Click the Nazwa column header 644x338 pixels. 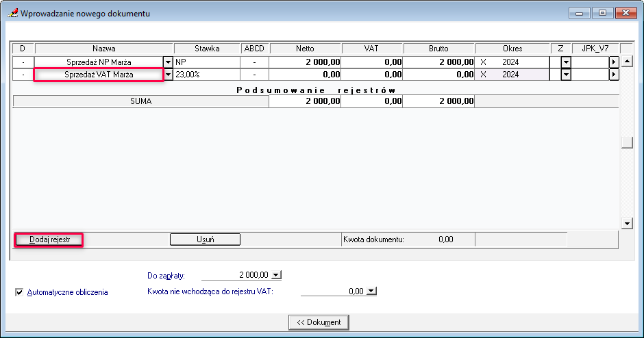pos(104,49)
